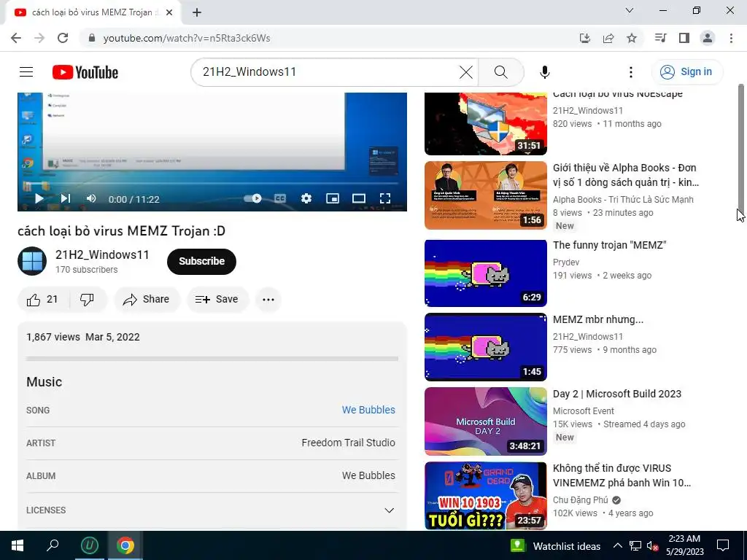Open YouTube settings three-dot menu near Sign in
The width and height of the screenshot is (747, 560).
click(631, 72)
